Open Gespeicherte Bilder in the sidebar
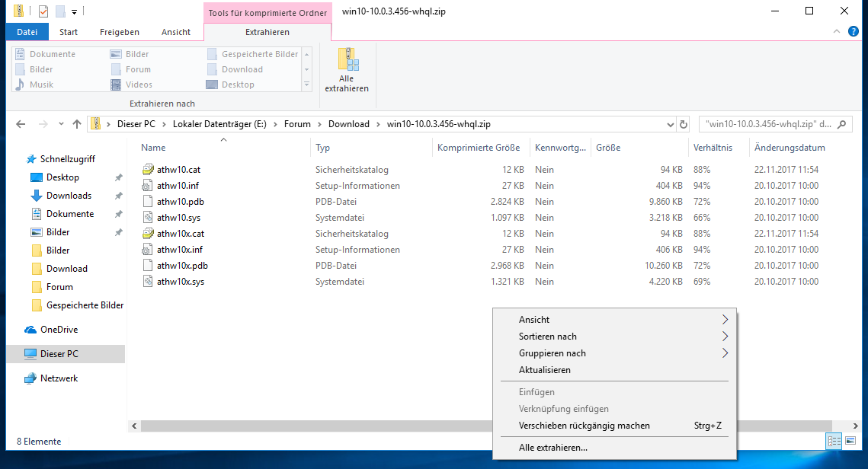 point(85,305)
